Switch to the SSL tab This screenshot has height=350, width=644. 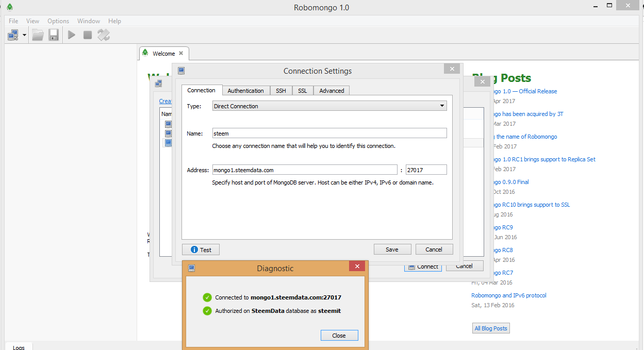[x=303, y=91]
